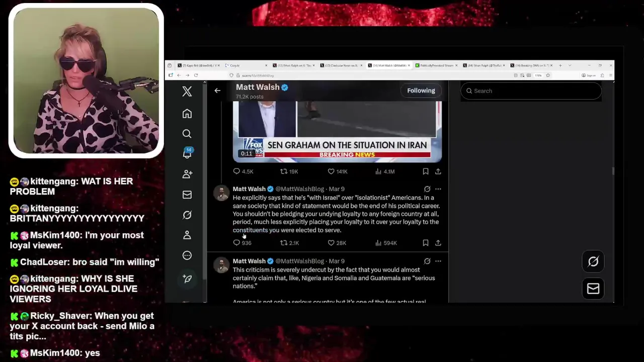
Task: Click the page vertical scrollbar thumb
Action: (x=612, y=171)
